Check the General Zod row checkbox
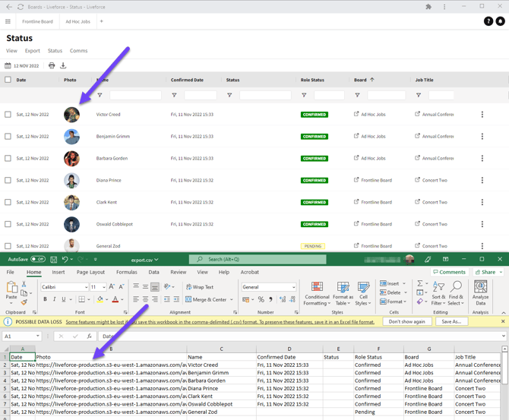509x420 pixels. click(x=8, y=246)
